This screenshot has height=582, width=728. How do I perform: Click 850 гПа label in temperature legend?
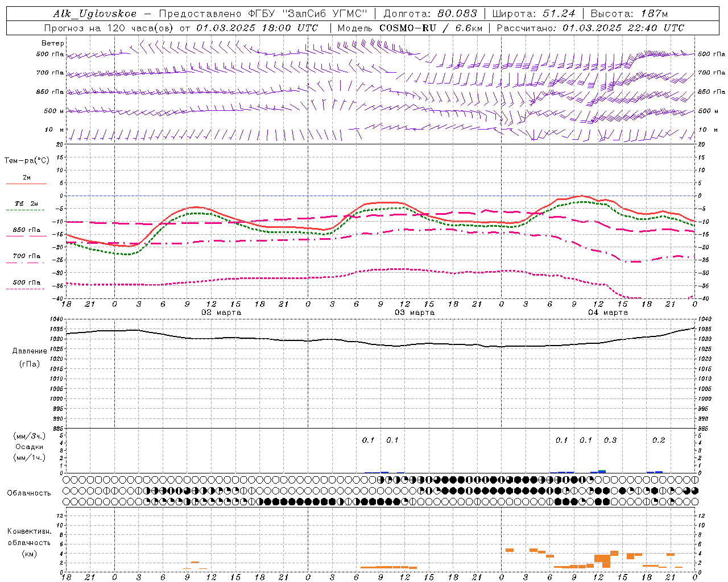(x=27, y=230)
